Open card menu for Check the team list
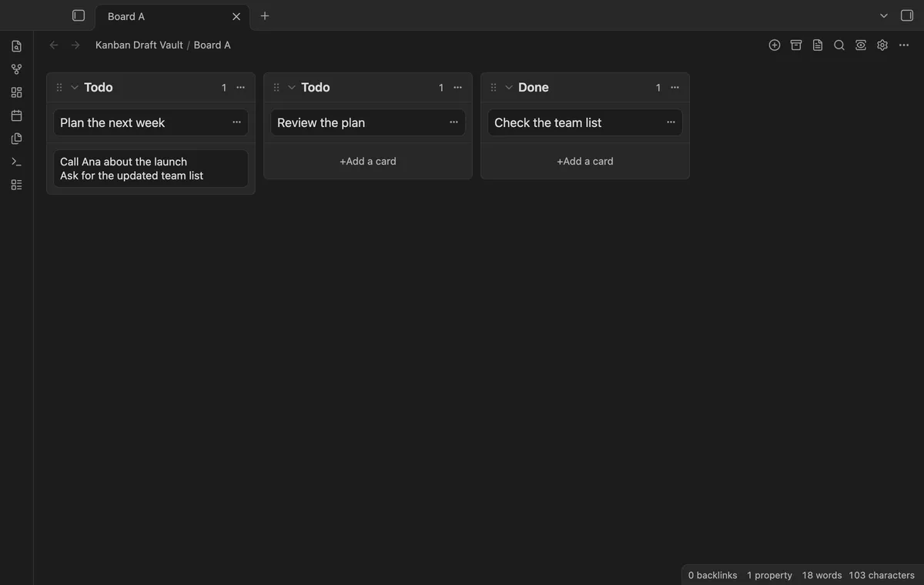Screen dimensions: 924x585 671,122
